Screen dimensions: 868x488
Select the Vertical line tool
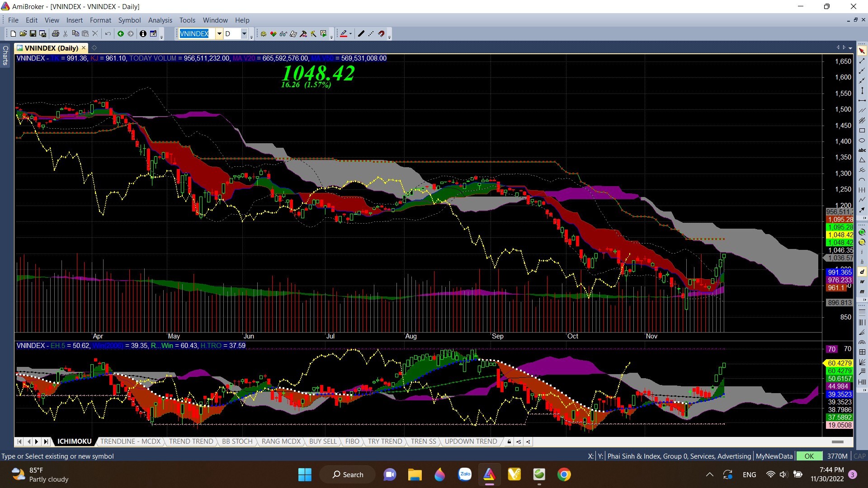(x=862, y=90)
